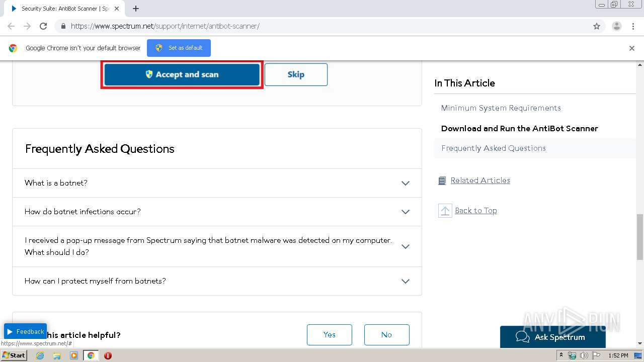Reload the page with refresh icon
644x362 pixels.
43,26
